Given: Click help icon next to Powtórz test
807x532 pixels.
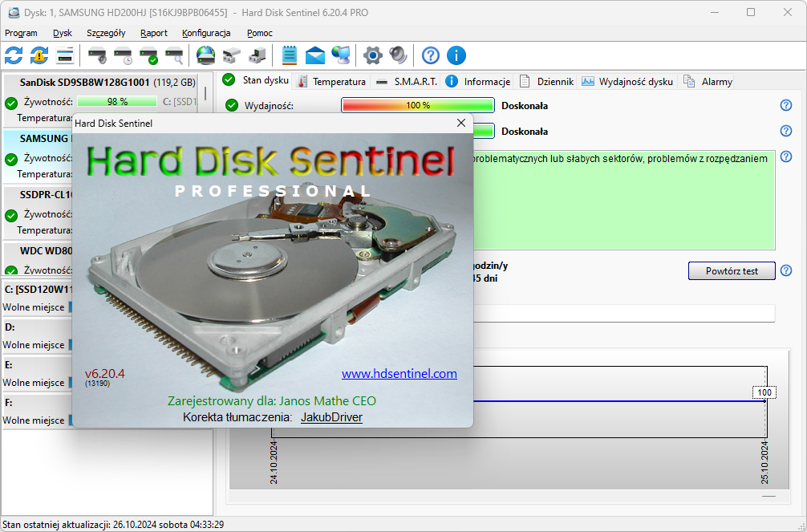Looking at the screenshot, I should pos(786,270).
